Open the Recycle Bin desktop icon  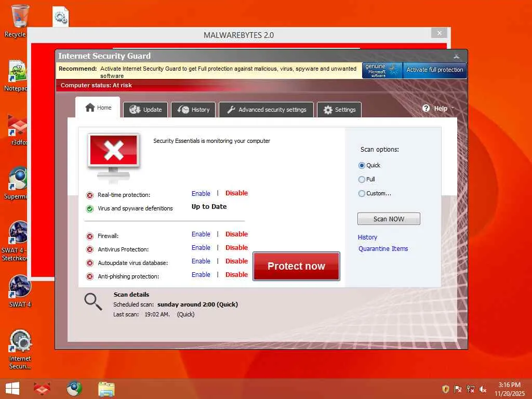(x=19, y=21)
